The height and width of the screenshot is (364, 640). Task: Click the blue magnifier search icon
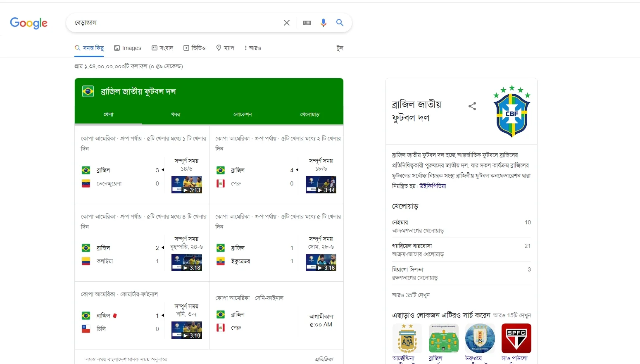(340, 23)
